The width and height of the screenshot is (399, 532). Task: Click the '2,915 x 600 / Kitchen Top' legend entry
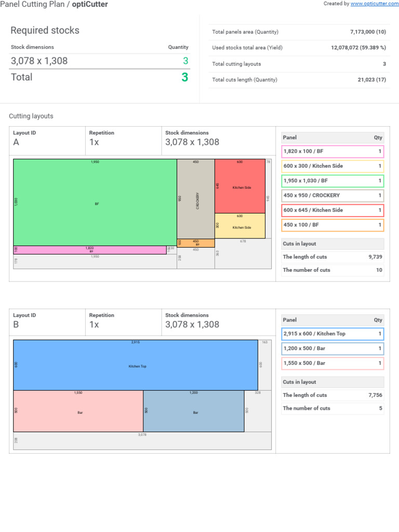[332, 334]
